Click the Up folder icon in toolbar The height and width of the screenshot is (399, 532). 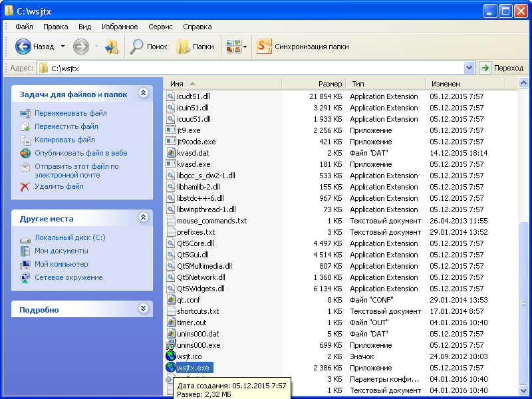pyautogui.click(x=112, y=47)
